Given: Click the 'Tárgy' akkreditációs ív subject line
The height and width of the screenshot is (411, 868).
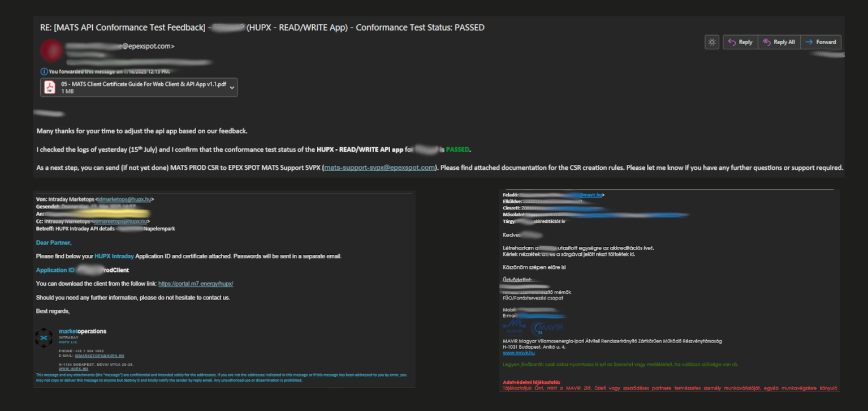Looking at the screenshot, I should (x=533, y=221).
